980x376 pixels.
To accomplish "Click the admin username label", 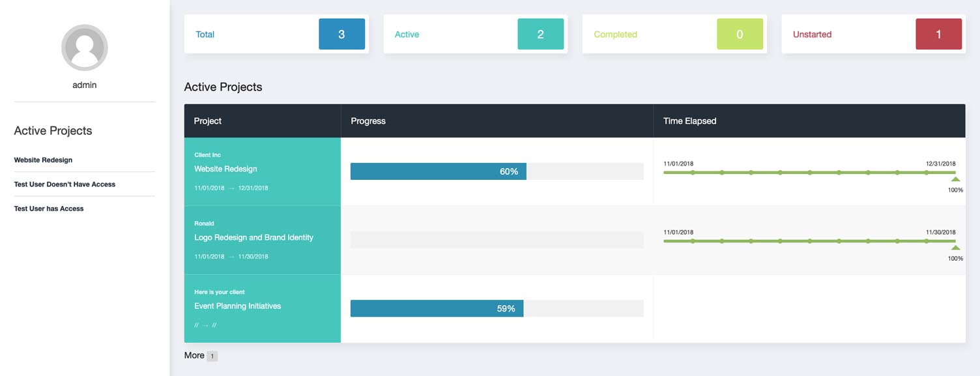I will click(x=85, y=85).
